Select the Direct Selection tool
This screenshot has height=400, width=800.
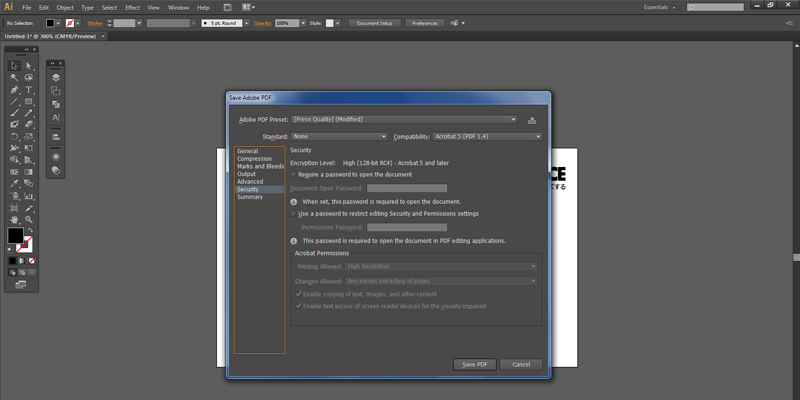[29, 66]
